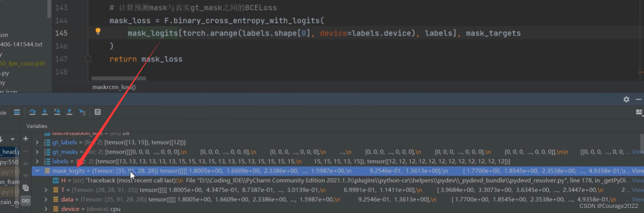Click return mask_loss on line 147
Screen dimensions: 644x213
click(146, 59)
